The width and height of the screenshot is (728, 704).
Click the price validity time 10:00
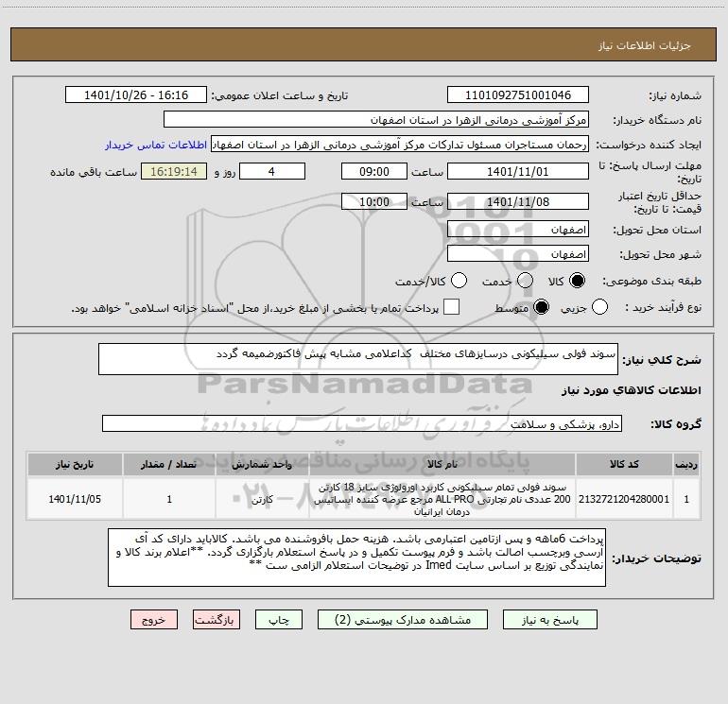pyautogui.click(x=374, y=201)
